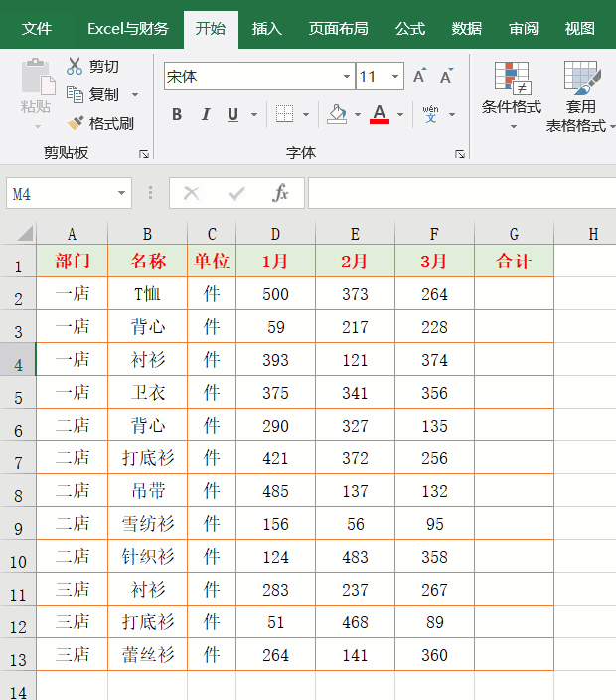Switch to the 页面布局 tab
This screenshot has height=700, width=616.
click(339, 29)
